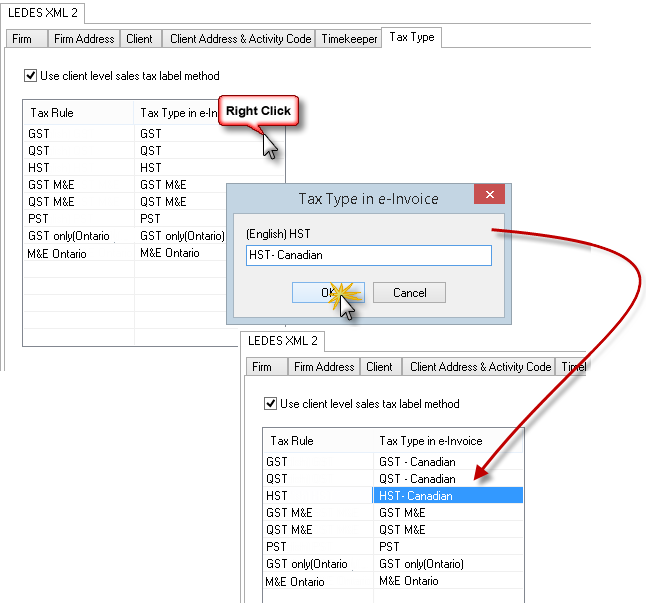Select highlighted HST- Canadian cell, lower table
The height and width of the screenshot is (603, 646).
448,495
